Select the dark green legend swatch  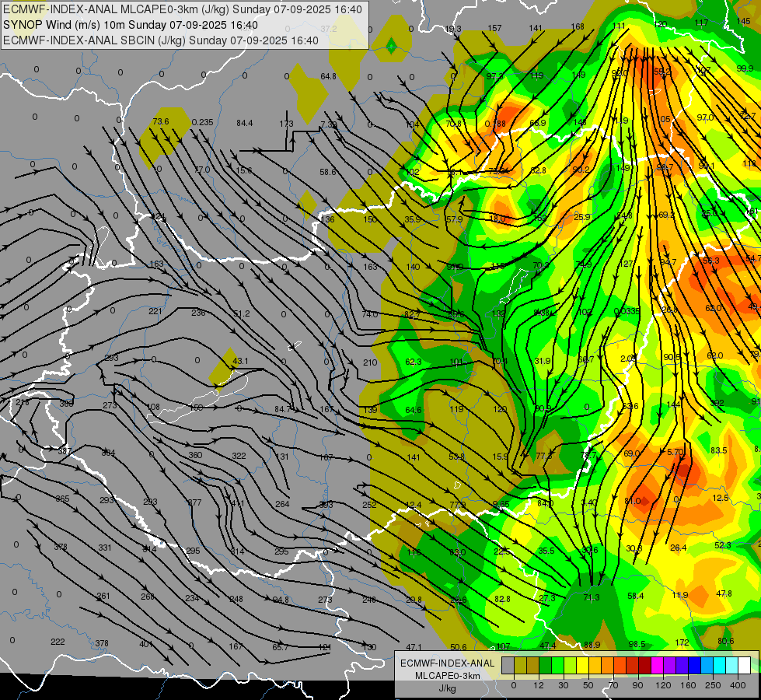click(546, 665)
